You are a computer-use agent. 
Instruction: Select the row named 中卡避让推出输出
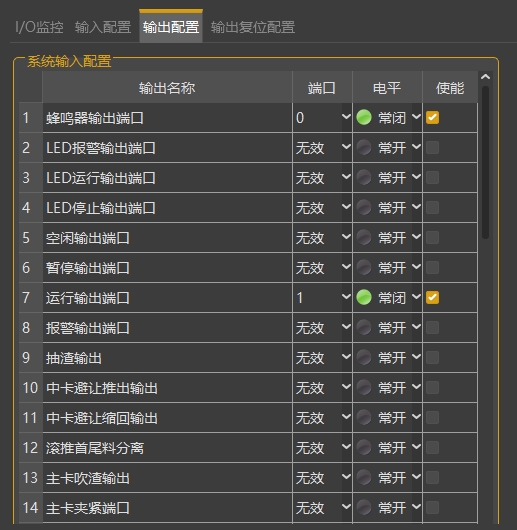(x=248, y=387)
